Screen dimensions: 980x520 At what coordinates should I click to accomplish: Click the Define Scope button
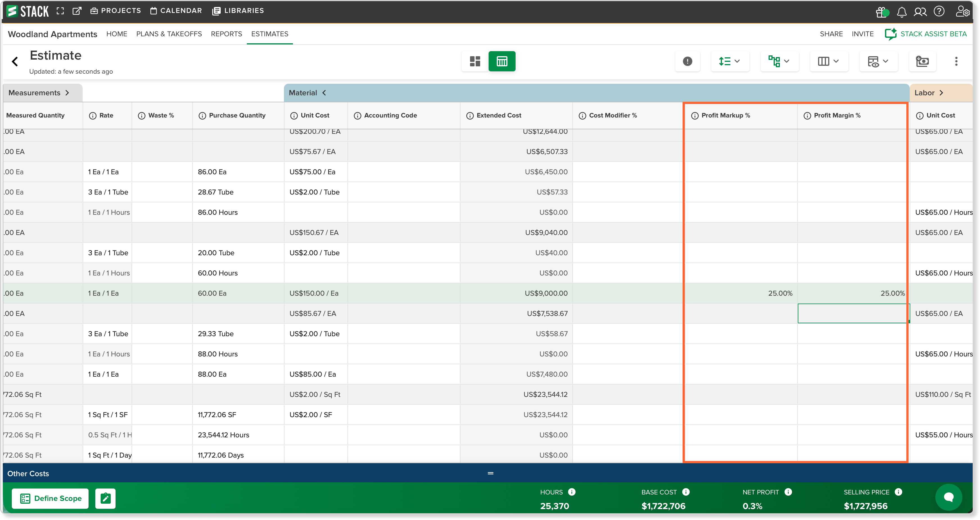(x=50, y=498)
